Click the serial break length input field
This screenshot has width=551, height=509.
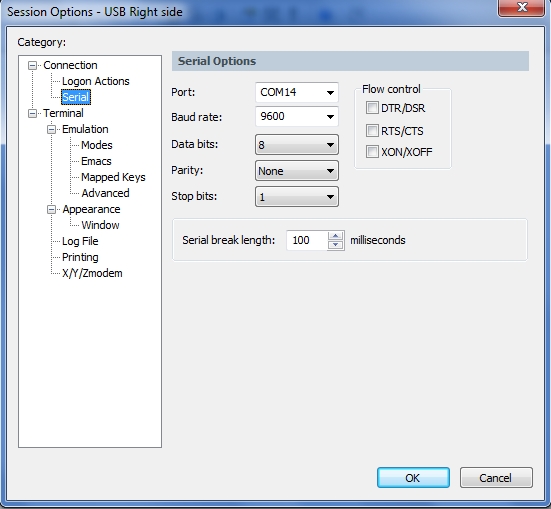click(x=307, y=240)
